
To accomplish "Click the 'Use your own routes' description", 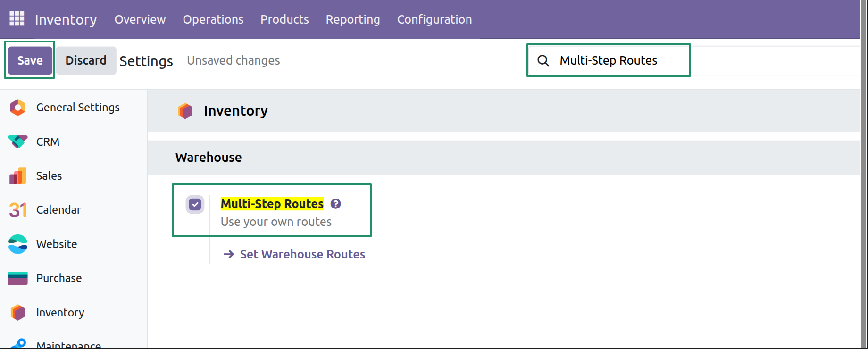I will (x=276, y=222).
